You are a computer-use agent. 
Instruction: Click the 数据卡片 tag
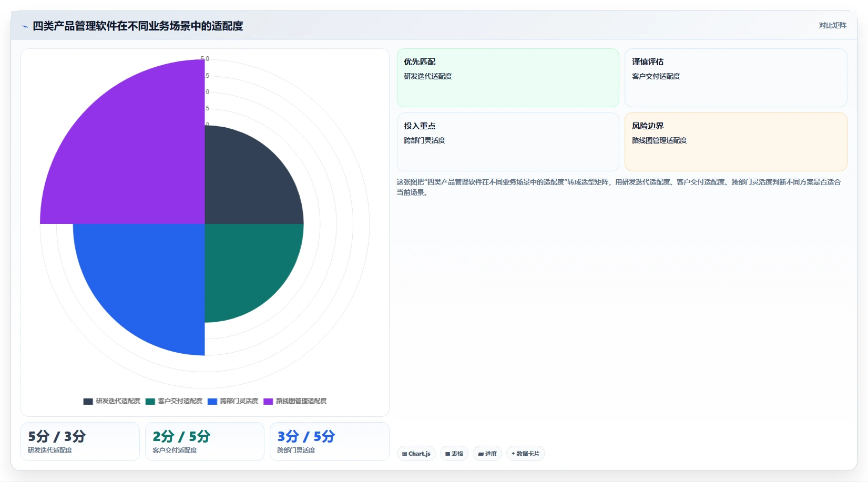[525, 454]
